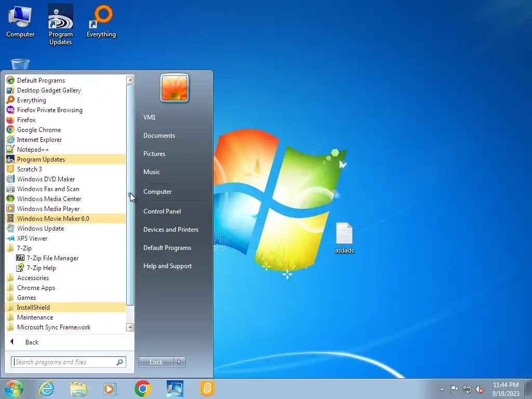Open Internet Explorer from Start menu list
This screenshot has height=399, width=532.
[65, 139]
